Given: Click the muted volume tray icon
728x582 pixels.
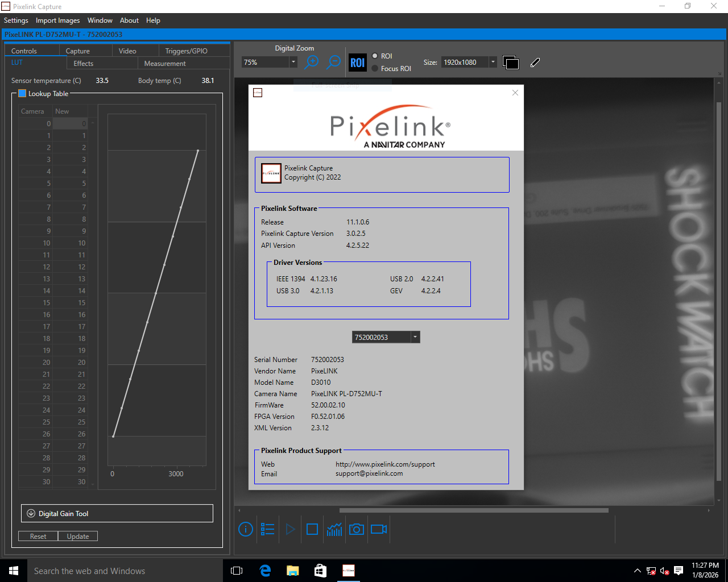Looking at the screenshot, I should pyautogui.click(x=664, y=571).
